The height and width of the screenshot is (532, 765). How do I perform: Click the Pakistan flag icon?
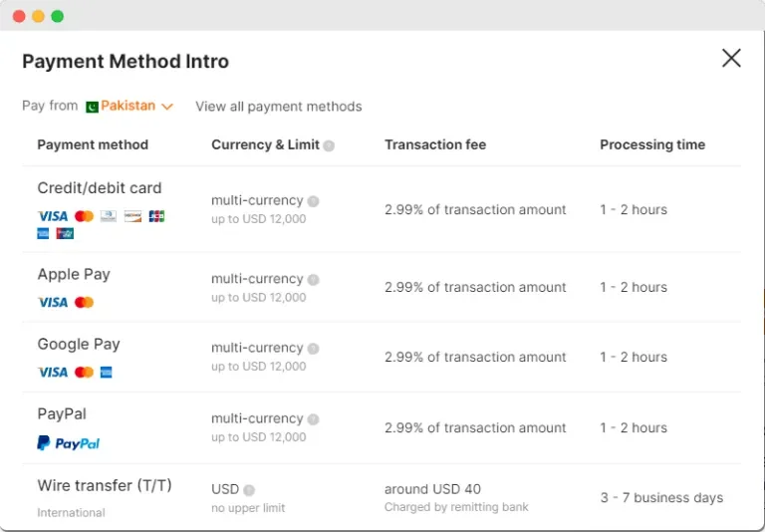(x=92, y=107)
